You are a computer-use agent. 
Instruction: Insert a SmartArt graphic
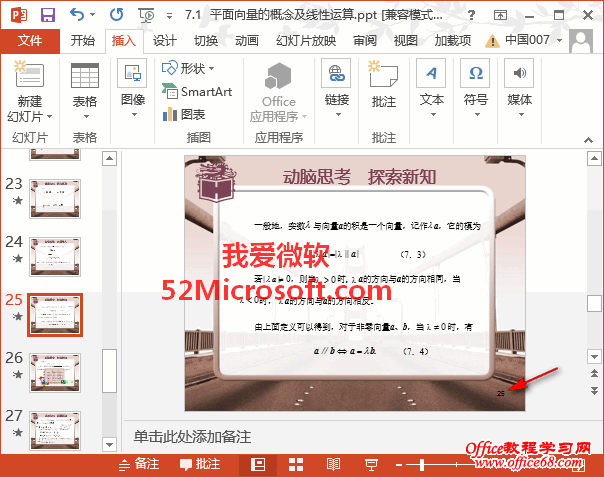[x=197, y=92]
